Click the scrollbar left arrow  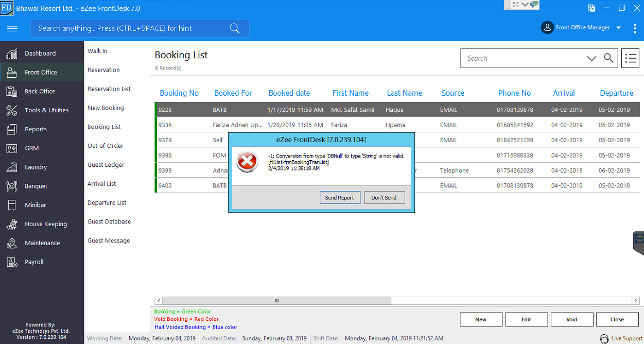(159, 301)
